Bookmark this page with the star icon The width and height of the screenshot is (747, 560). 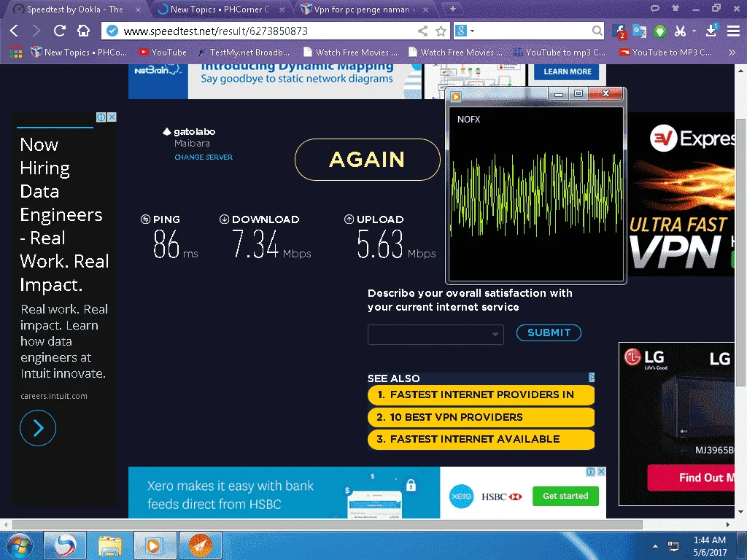(x=441, y=31)
